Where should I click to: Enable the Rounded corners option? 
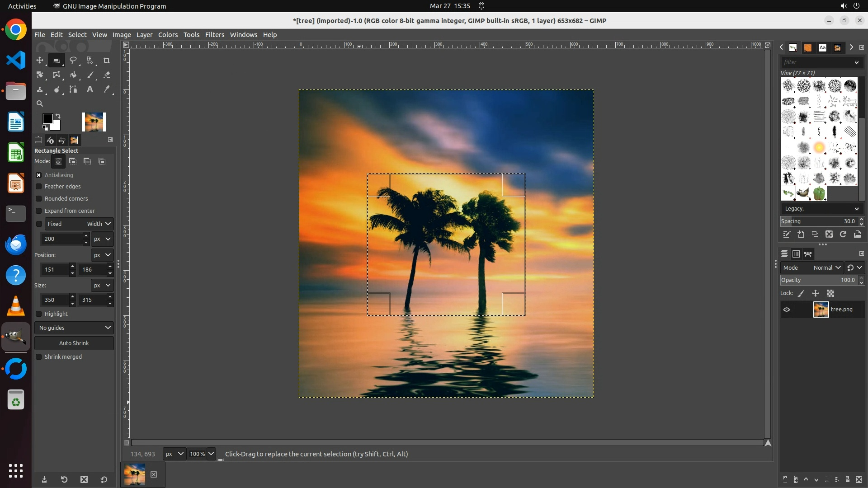[39, 199]
